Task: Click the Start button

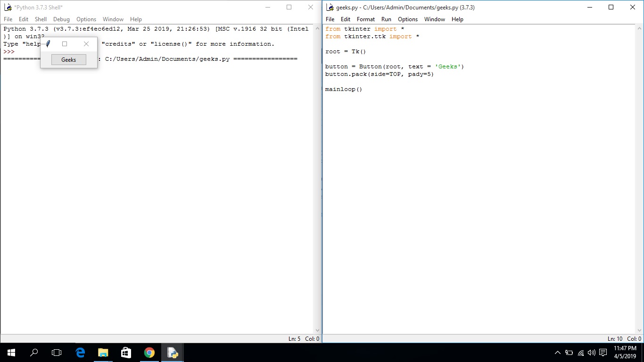Action: (10, 352)
